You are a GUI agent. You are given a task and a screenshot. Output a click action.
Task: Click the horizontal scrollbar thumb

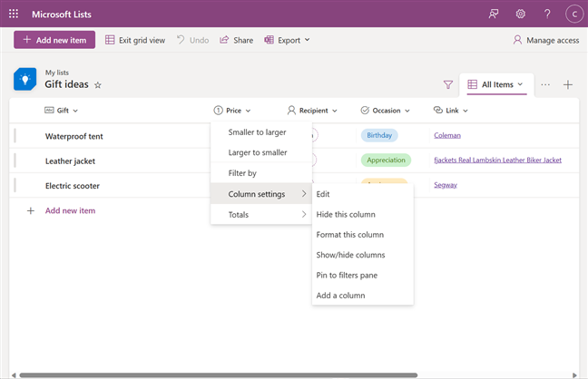(219, 374)
